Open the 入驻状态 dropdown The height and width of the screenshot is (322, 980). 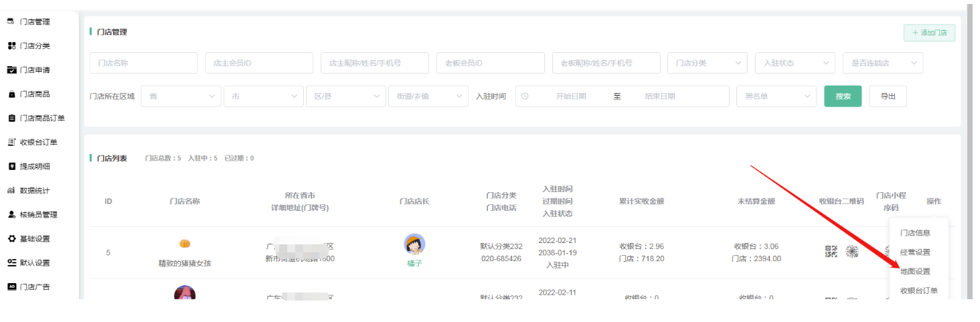[x=795, y=63]
